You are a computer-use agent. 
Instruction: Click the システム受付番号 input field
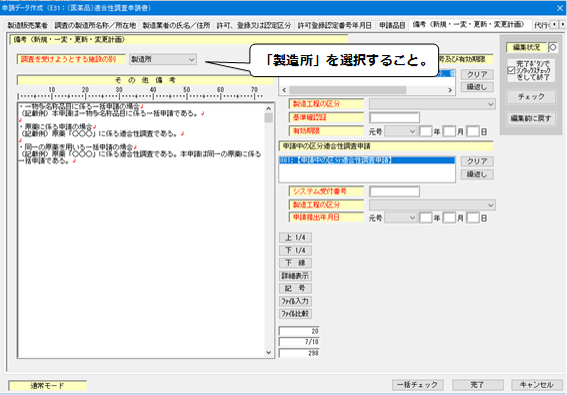tap(394, 192)
